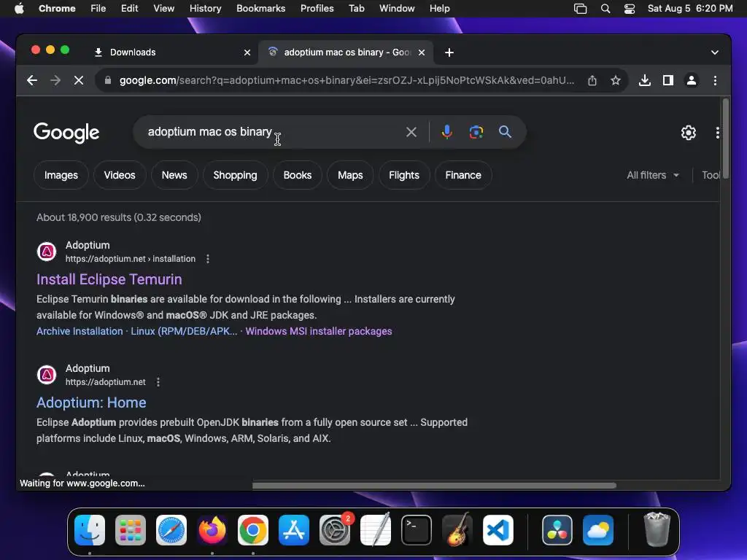Screen dimensions: 747x560
Task: Expand the All filters dropdown
Action: click(x=653, y=175)
